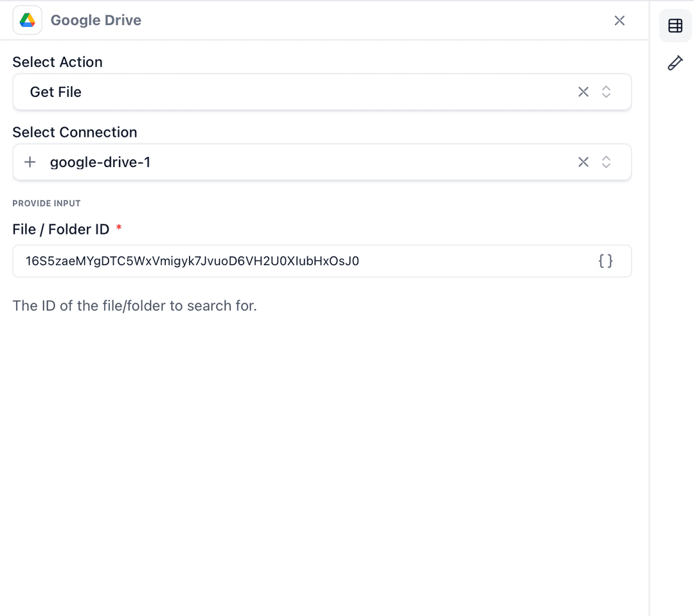Click the Select Action label
Image resolution: width=694 pixels, height=616 pixels.
tap(57, 62)
